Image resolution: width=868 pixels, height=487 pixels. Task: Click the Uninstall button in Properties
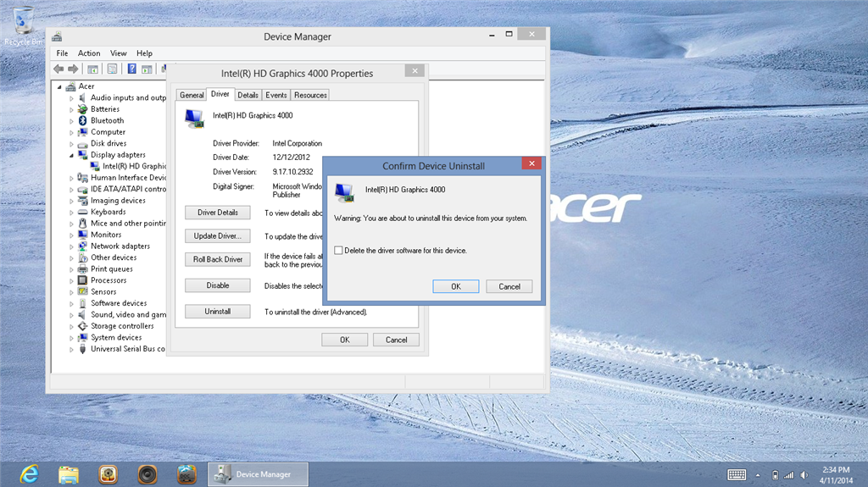tap(218, 312)
